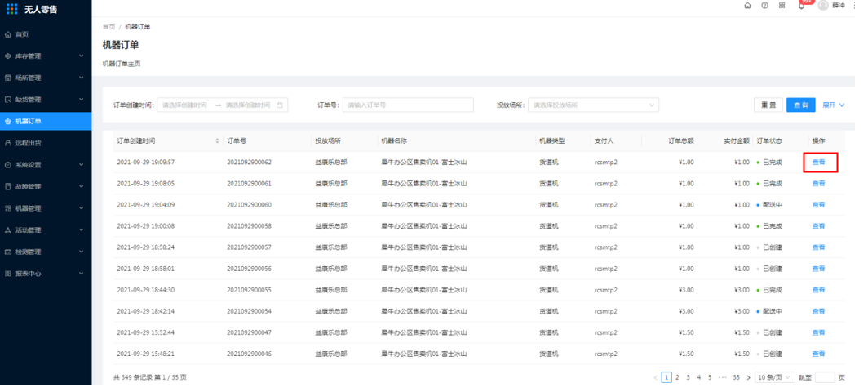Expand the 系统设置 submenu chevron
Image resolution: width=868 pixels, height=392 pixels.
point(82,165)
